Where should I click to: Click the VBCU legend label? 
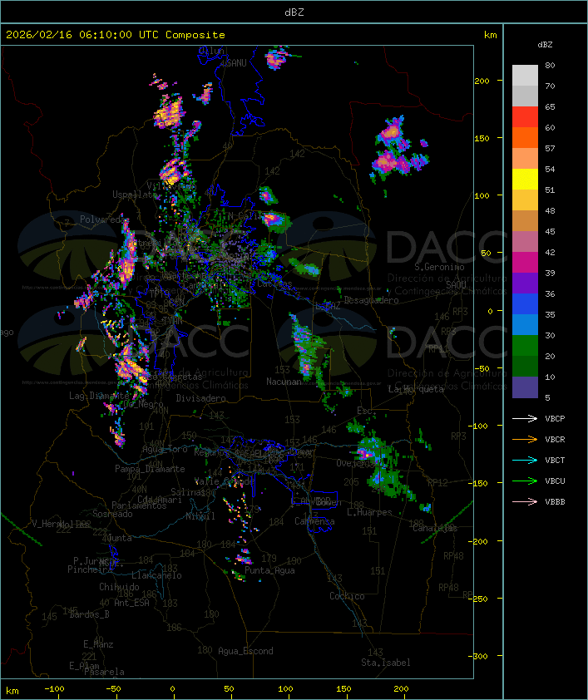(555, 481)
